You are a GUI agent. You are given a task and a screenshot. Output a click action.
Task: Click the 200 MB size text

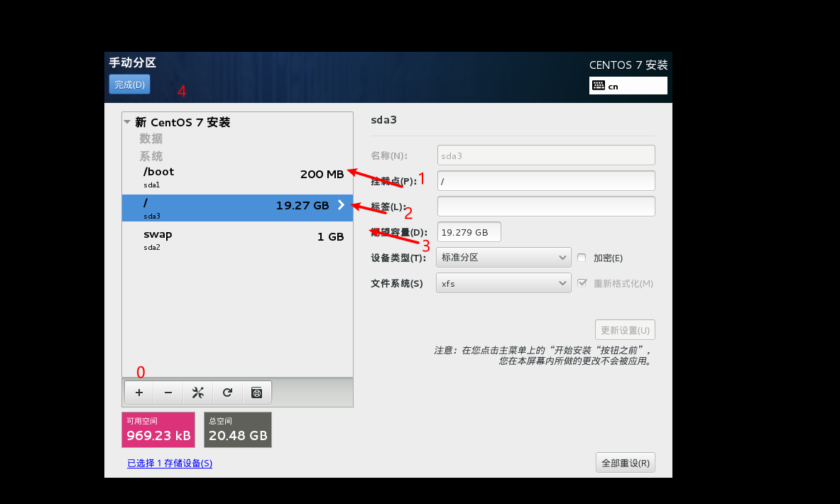click(322, 174)
